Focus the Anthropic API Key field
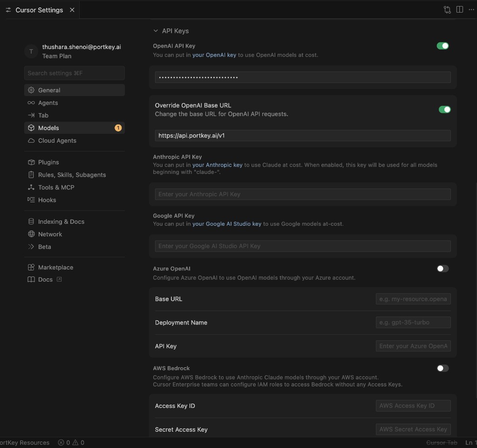The width and height of the screenshot is (477, 448). (303, 194)
